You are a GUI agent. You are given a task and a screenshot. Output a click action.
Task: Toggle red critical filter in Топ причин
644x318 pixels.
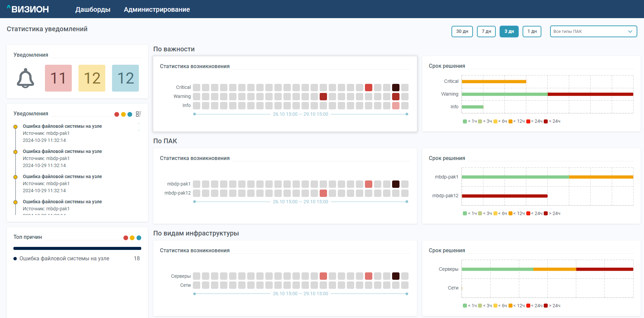tap(126, 238)
